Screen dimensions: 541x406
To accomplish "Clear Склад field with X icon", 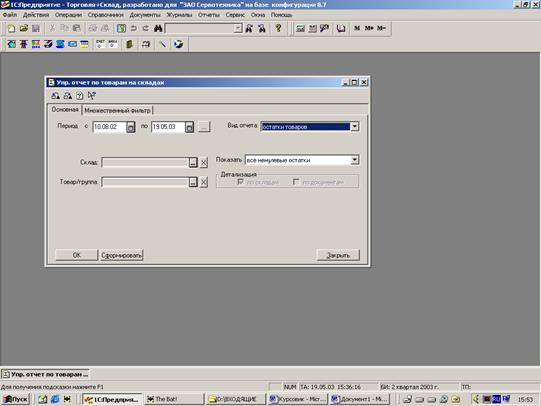I will [x=204, y=162].
